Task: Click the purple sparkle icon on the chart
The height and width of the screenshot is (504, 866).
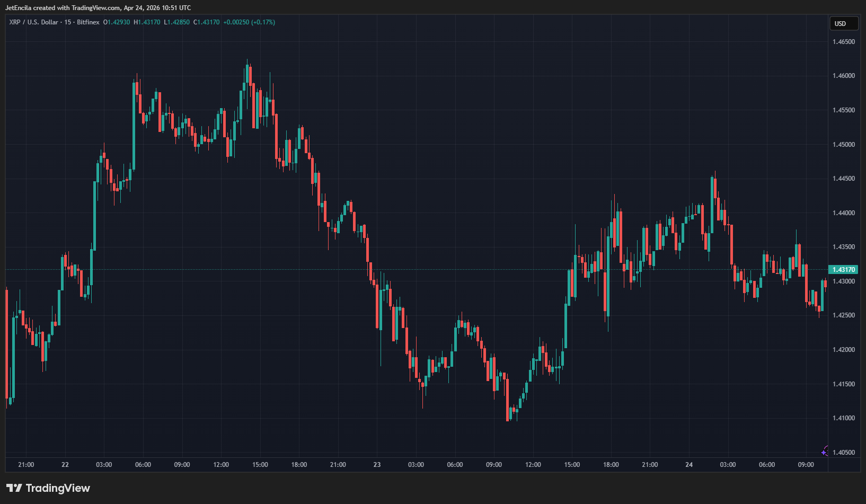Action: [825, 452]
